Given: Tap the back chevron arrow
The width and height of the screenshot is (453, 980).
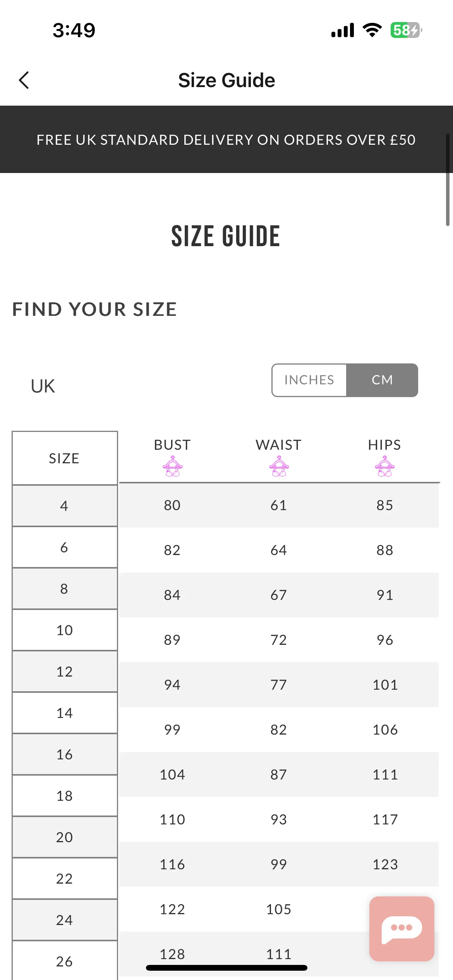Looking at the screenshot, I should 24,80.
